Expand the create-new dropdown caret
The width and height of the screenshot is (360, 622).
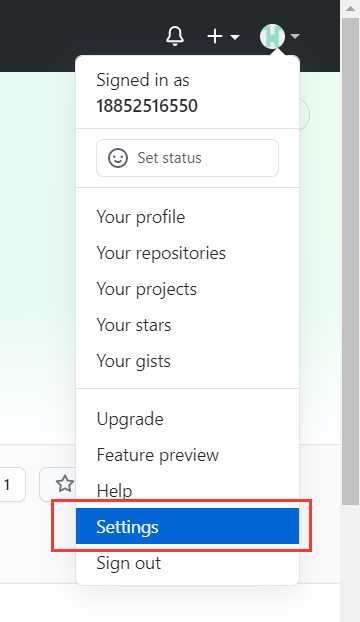pos(235,37)
